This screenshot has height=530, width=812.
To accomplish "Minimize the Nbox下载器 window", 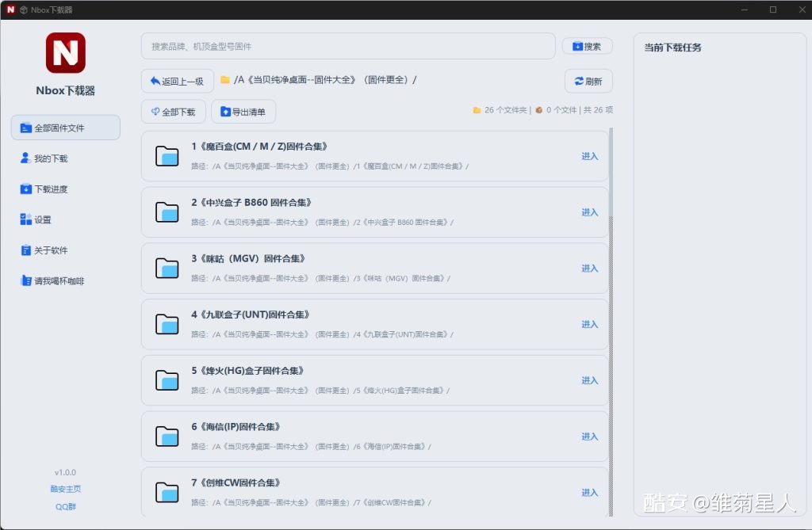I will pos(744,10).
